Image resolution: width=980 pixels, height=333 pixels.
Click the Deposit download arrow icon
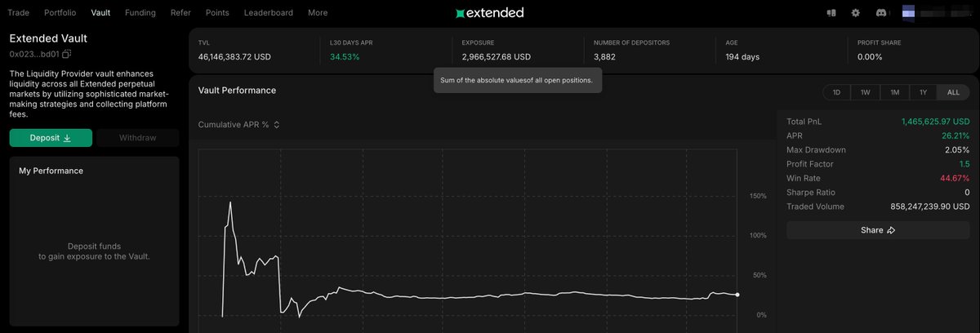pyautogui.click(x=67, y=138)
